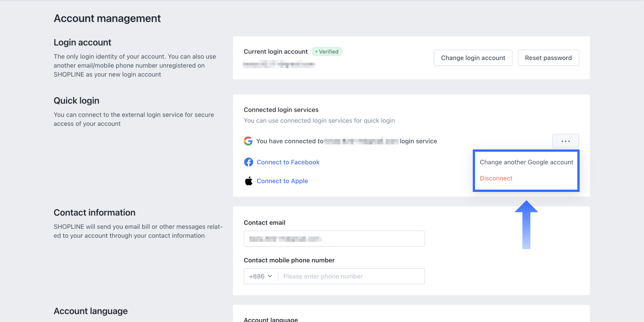Screen dimensions: 644x322
Task: Click the blurred current login account email
Action: point(279,64)
